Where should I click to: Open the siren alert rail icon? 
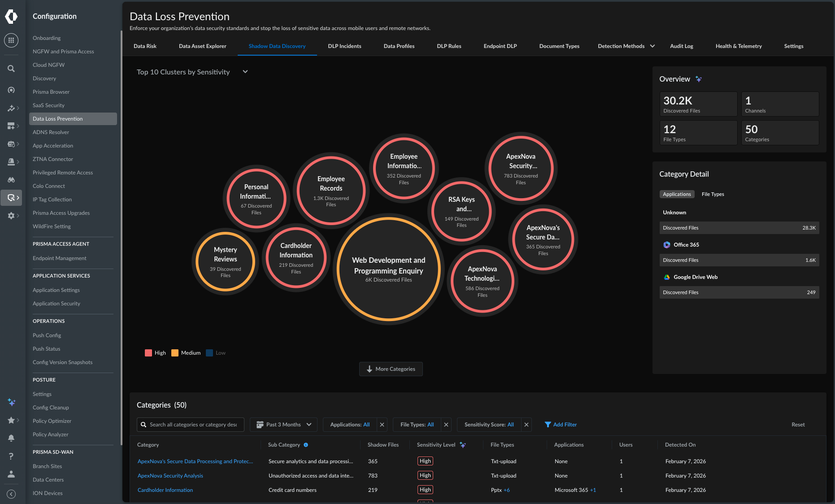pyautogui.click(x=11, y=162)
